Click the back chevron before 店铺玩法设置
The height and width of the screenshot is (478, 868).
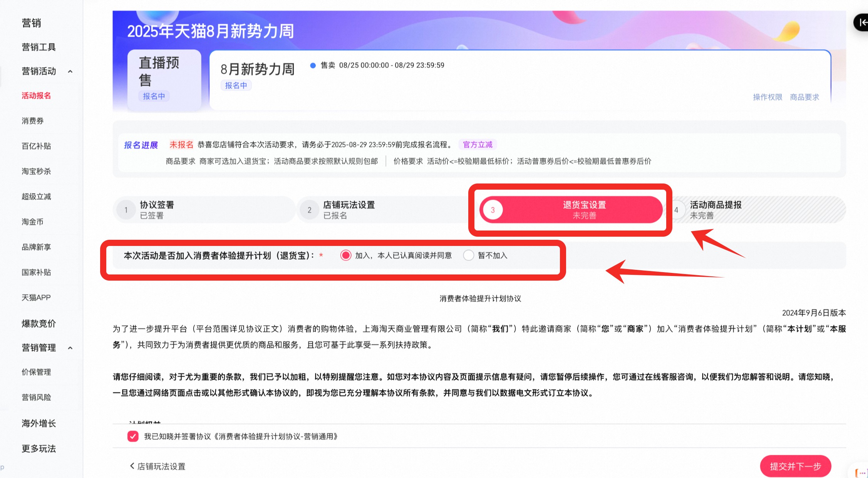pyautogui.click(x=132, y=466)
